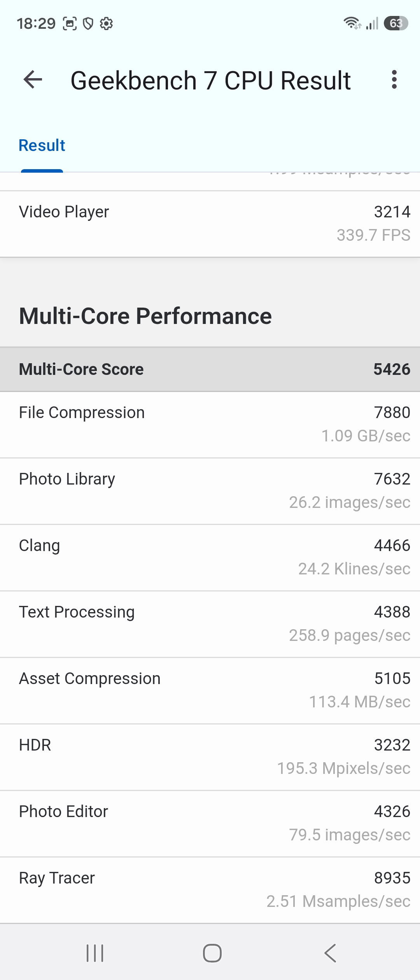Image resolution: width=420 pixels, height=980 pixels.
Task: Tap the Video Player result row
Action: coord(210,224)
